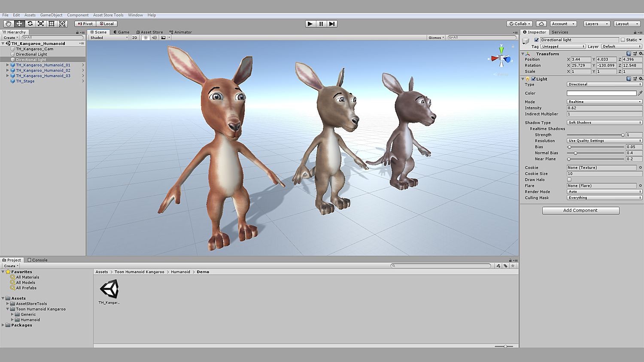644x362 pixels.
Task: Click the Add Component button
Action: pyautogui.click(x=580, y=211)
